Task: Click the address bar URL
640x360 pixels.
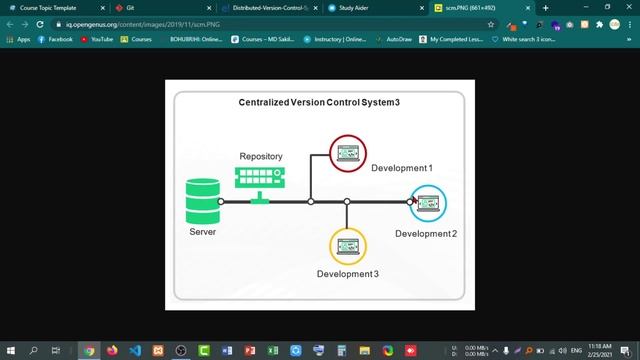Action: coord(143,24)
